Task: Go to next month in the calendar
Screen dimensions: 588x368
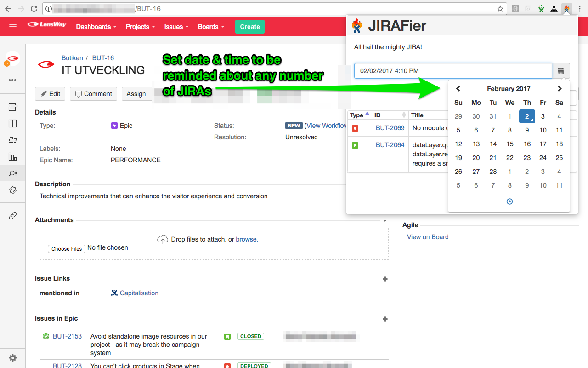Action: click(560, 89)
